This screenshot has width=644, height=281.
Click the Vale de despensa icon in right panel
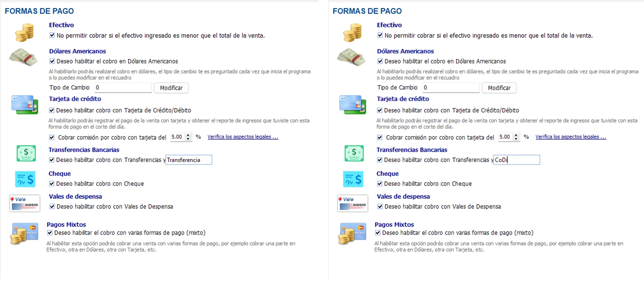coord(353,203)
